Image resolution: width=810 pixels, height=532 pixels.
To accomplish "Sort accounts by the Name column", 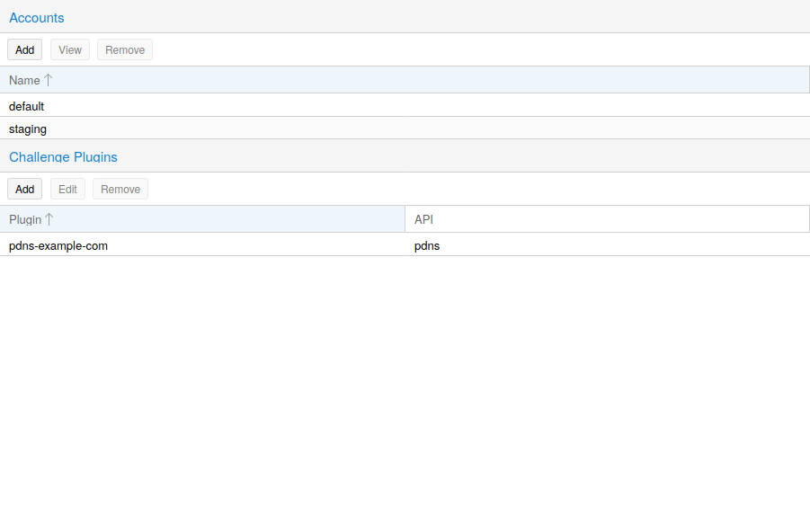I will point(24,81).
